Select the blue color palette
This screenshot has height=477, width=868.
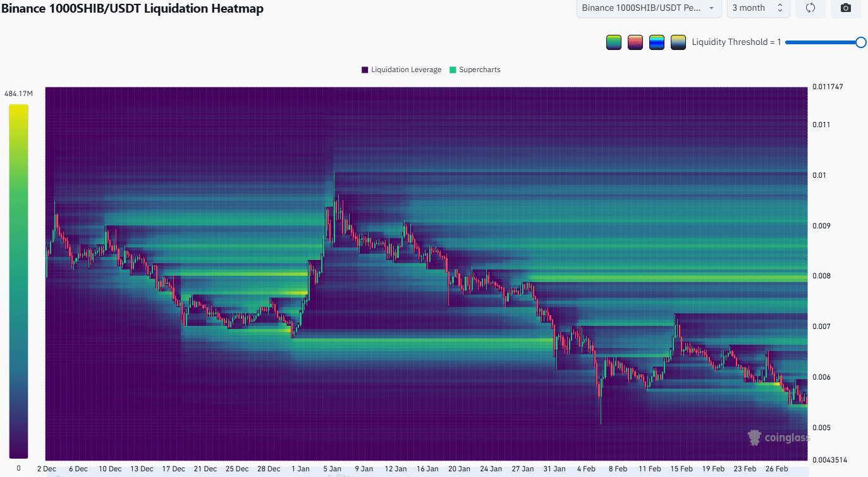(656, 42)
